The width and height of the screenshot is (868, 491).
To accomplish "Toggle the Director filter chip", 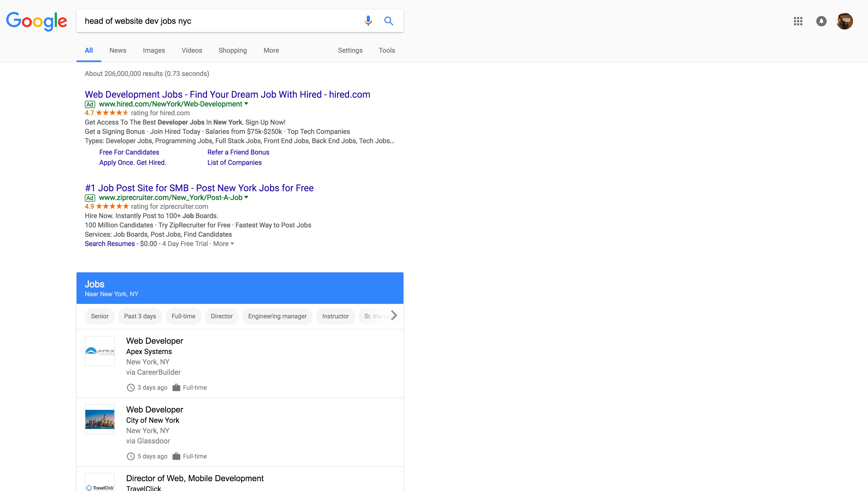I will click(222, 316).
